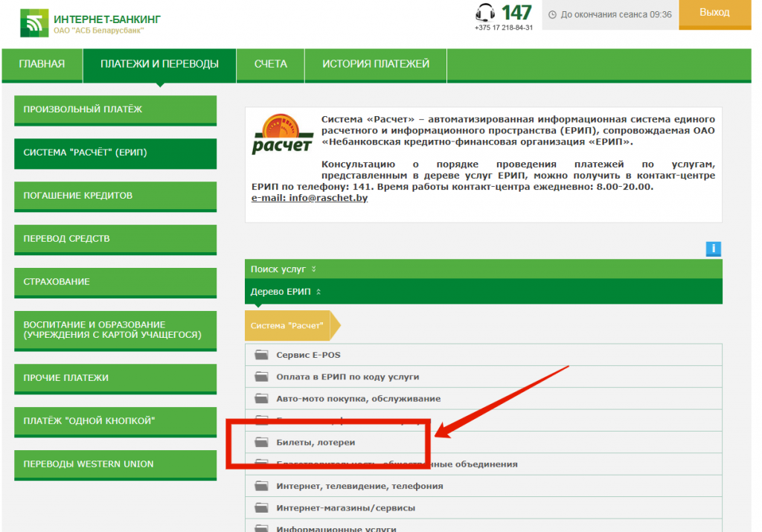This screenshot has height=532, width=762.
Task: Open ПРОЧИЕ ПЛАТЕЖИ sidebar item
Action: point(115,379)
